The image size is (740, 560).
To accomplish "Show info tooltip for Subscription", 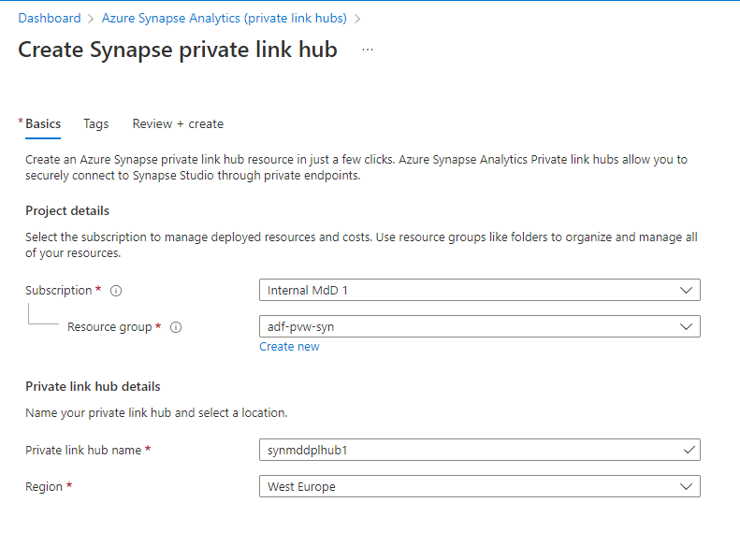I will tap(116, 291).
